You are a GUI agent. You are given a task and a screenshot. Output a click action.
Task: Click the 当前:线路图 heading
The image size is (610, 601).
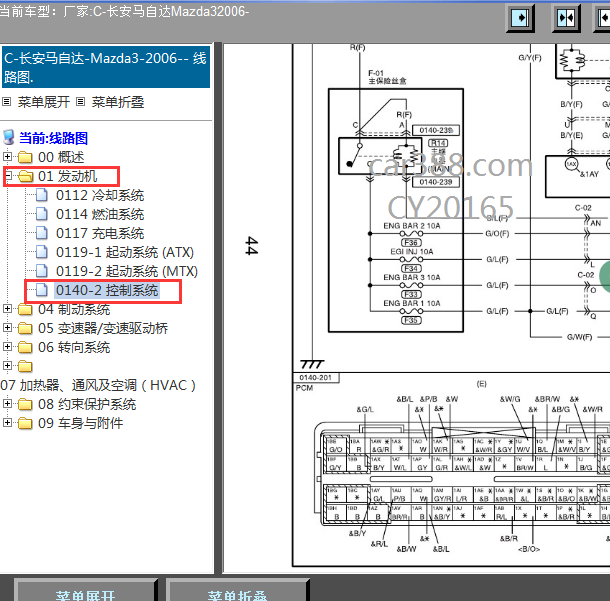(x=54, y=138)
